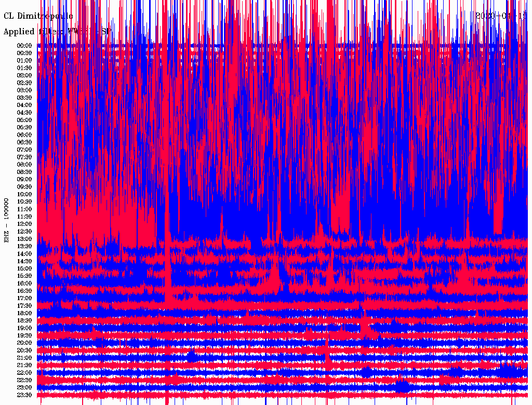Image resolution: width=532 pixels, height=405 pixels.
Task: Click the 11:00 time label
Action: point(24,209)
